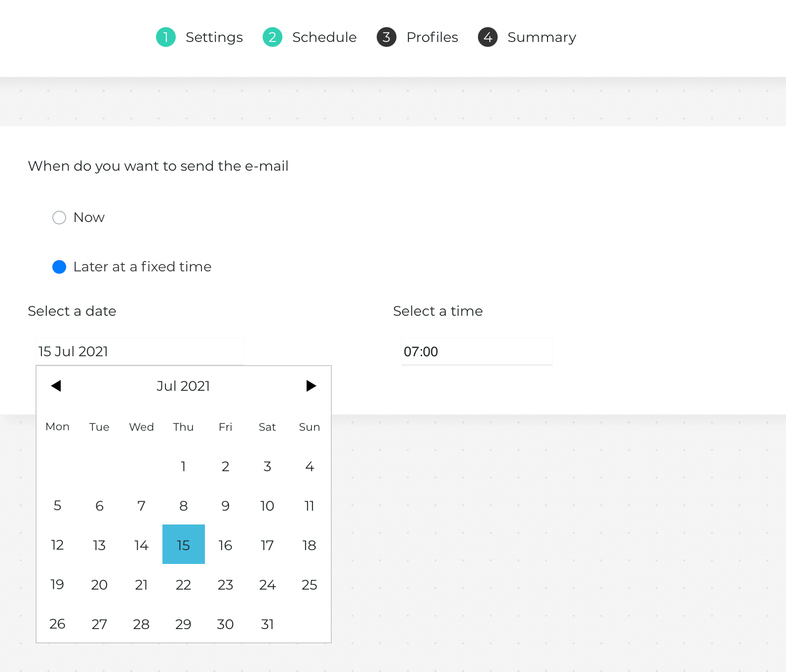Click day 26 in the date picker
Image resolution: width=786 pixels, height=672 pixels.
coord(57,624)
